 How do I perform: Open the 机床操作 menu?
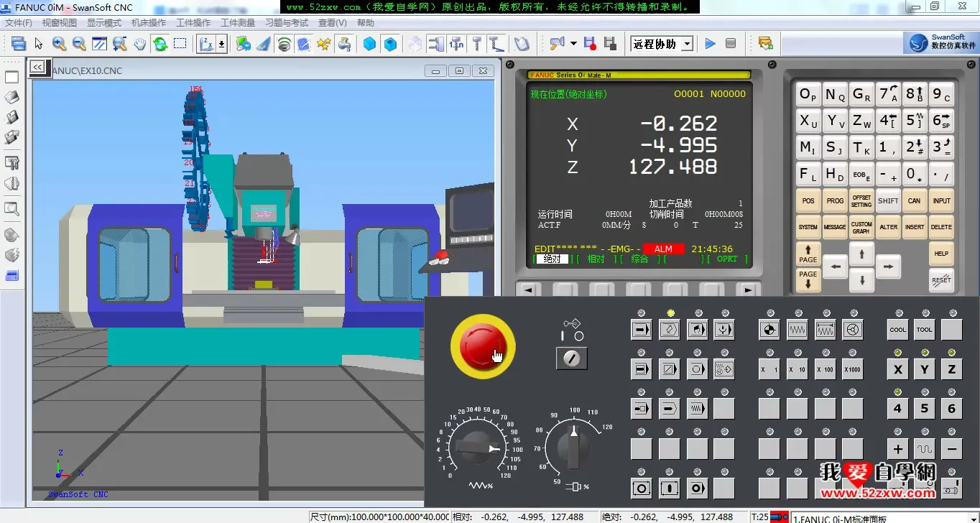coord(149,23)
